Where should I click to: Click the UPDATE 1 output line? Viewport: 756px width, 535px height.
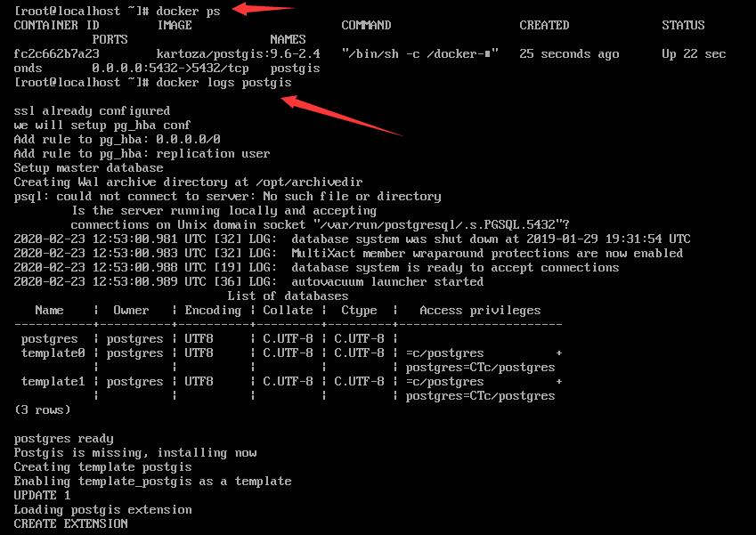coord(36,495)
